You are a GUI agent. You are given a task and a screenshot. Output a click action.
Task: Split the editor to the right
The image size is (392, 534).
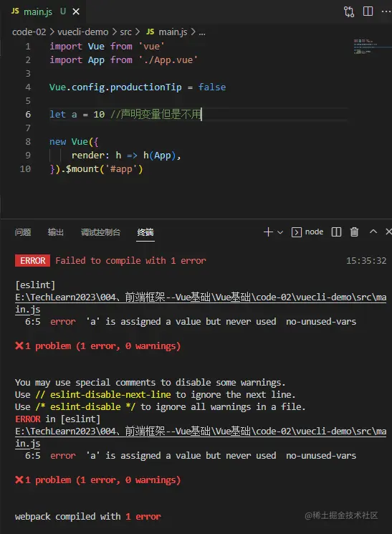(x=368, y=11)
